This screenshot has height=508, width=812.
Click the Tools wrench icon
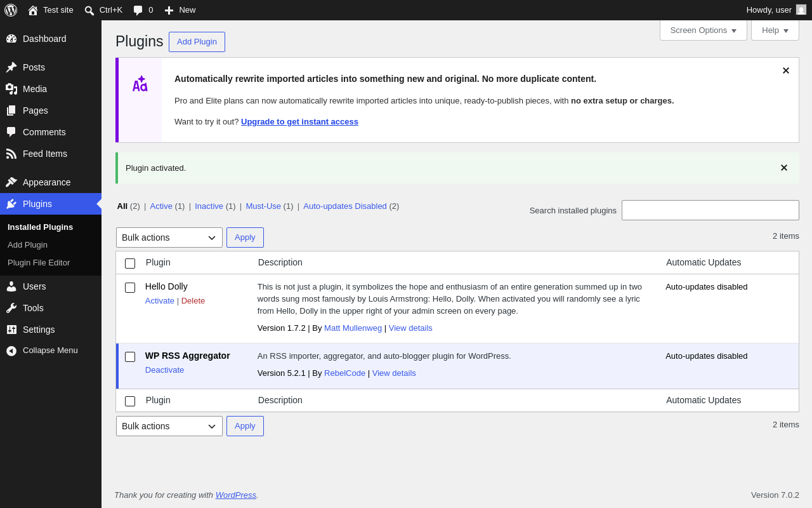(x=11, y=308)
